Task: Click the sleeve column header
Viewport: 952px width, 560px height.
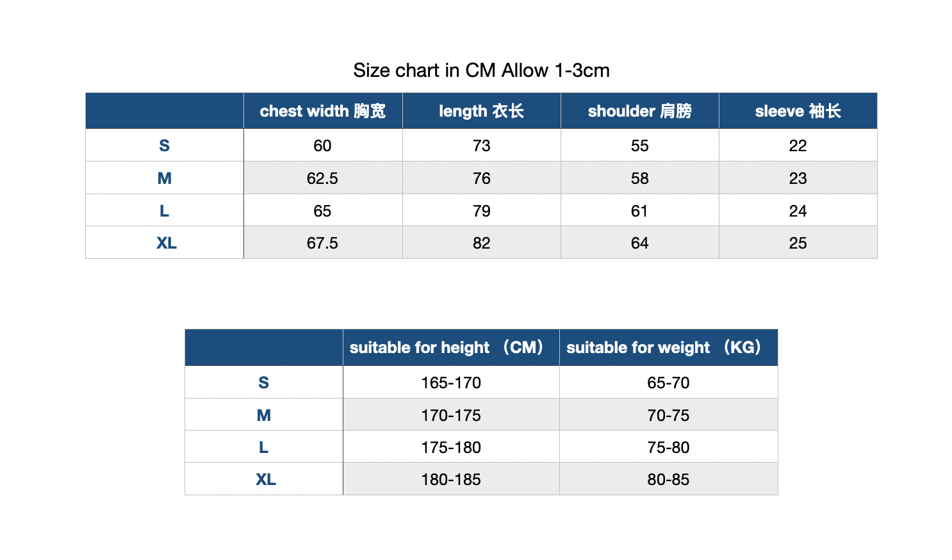Action: 798,111
